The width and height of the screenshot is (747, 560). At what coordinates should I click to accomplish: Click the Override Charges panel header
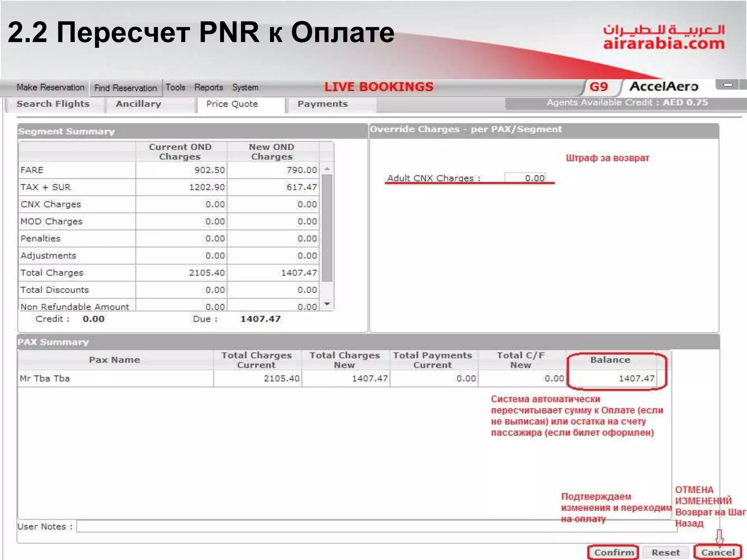pos(543,130)
